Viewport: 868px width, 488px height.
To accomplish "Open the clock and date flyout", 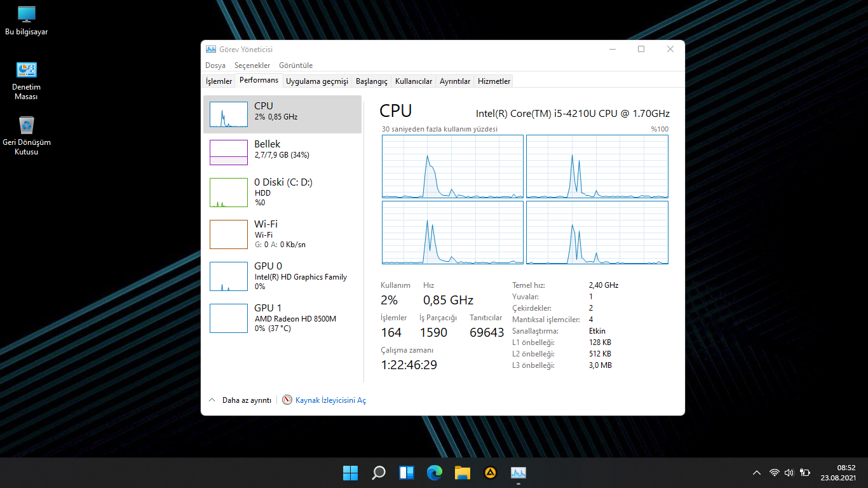I will click(839, 473).
